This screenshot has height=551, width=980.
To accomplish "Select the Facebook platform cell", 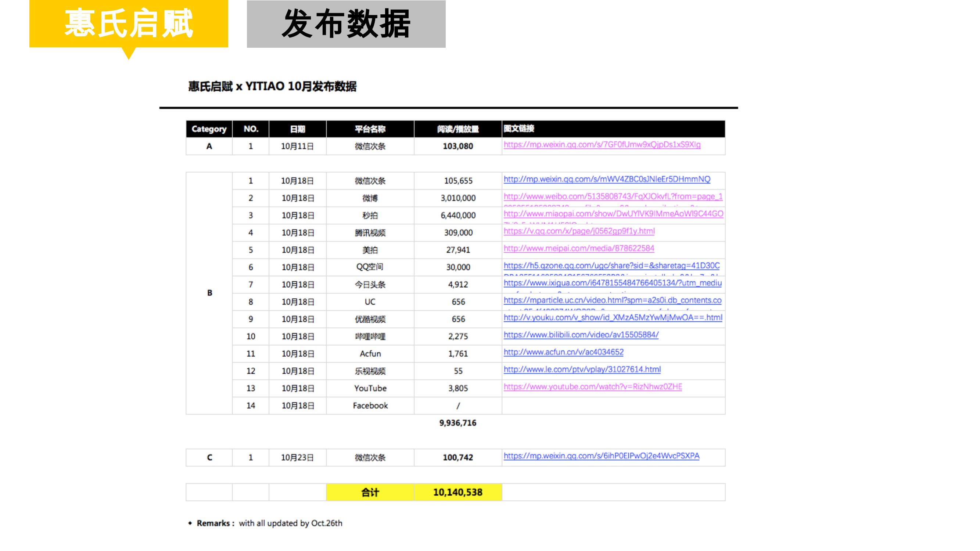I will [370, 406].
